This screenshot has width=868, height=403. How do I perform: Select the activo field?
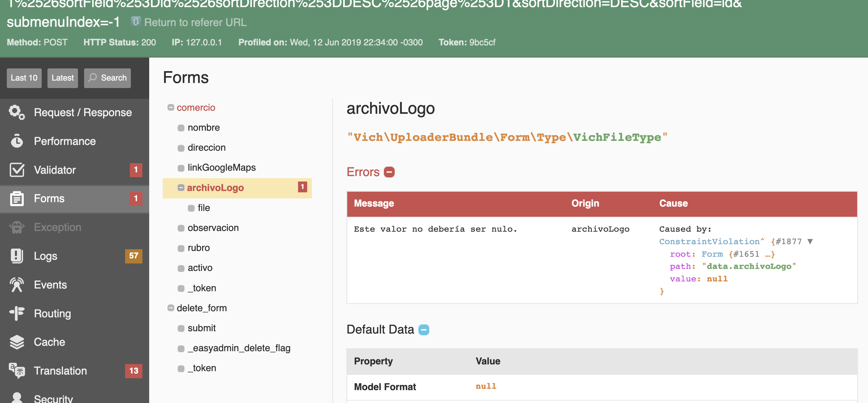click(200, 268)
